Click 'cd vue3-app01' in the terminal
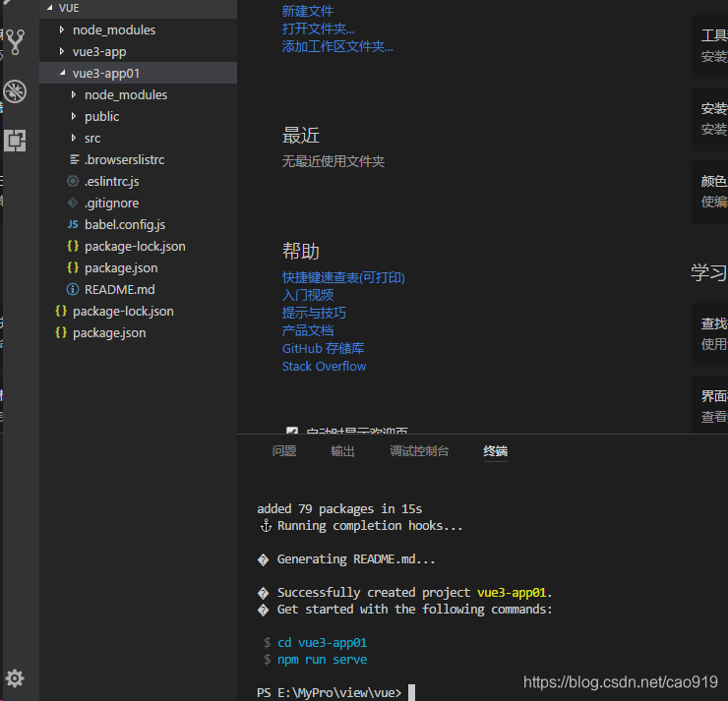The width and height of the screenshot is (728, 701). click(323, 643)
